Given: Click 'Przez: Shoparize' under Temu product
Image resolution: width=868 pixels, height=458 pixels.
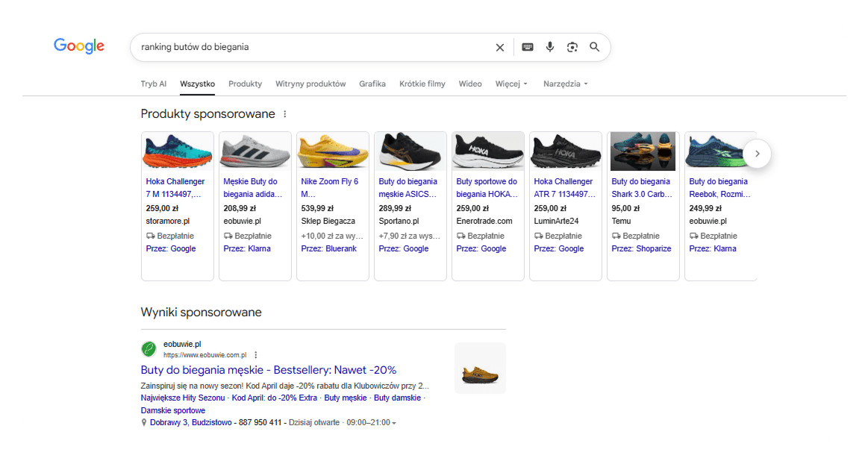Looking at the screenshot, I should pos(641,248).
